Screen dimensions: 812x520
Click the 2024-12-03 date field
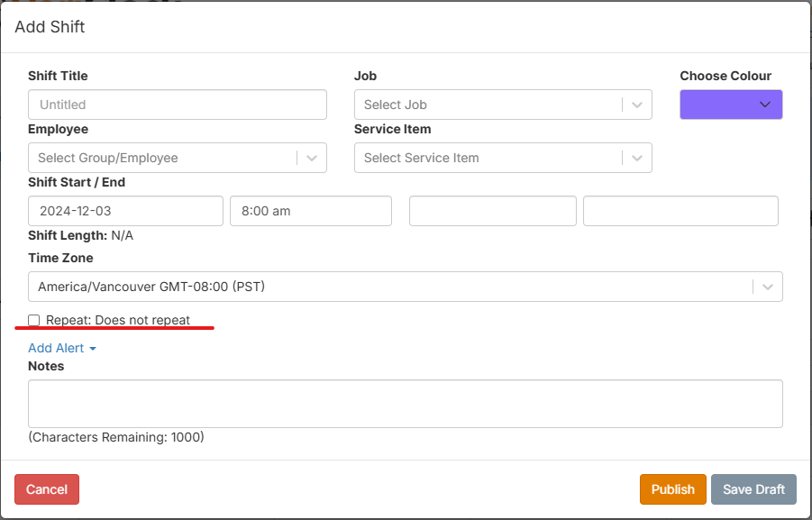125,210
